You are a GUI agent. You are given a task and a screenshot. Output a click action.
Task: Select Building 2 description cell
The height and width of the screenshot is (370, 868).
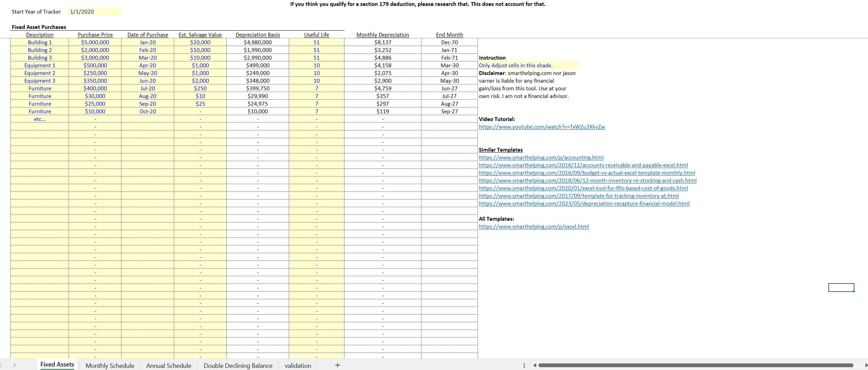coord(40,50)
